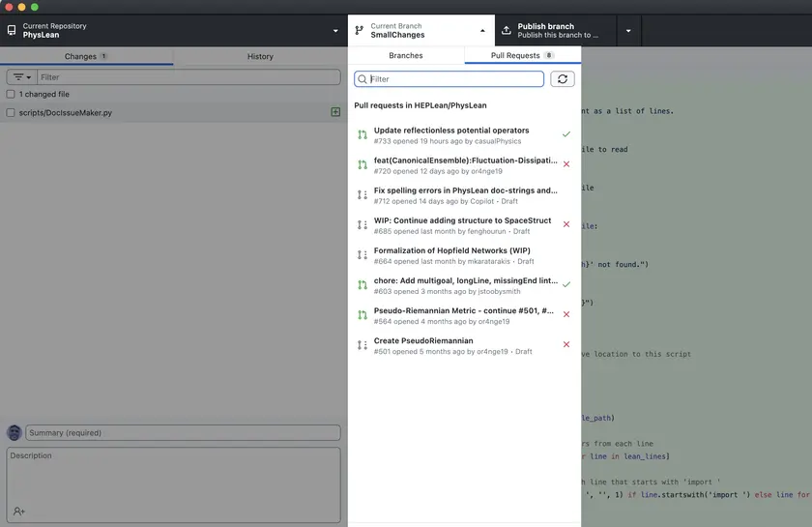Click the draft pull request icon for #712

362,195
